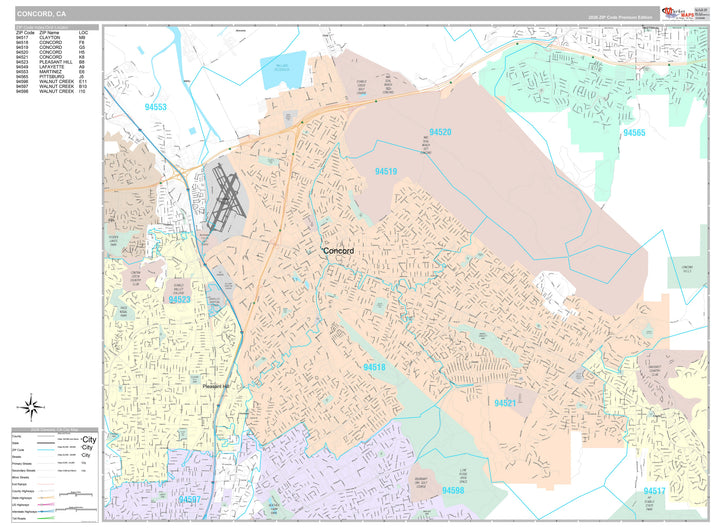Click the largest City sample in the legend
The image size is (720, 529).
coord(89,439)
